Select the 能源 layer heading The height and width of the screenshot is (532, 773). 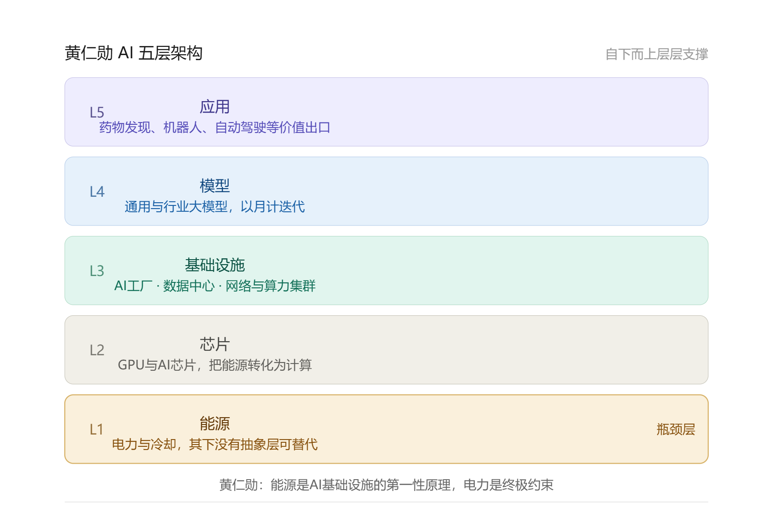(215, 424)
